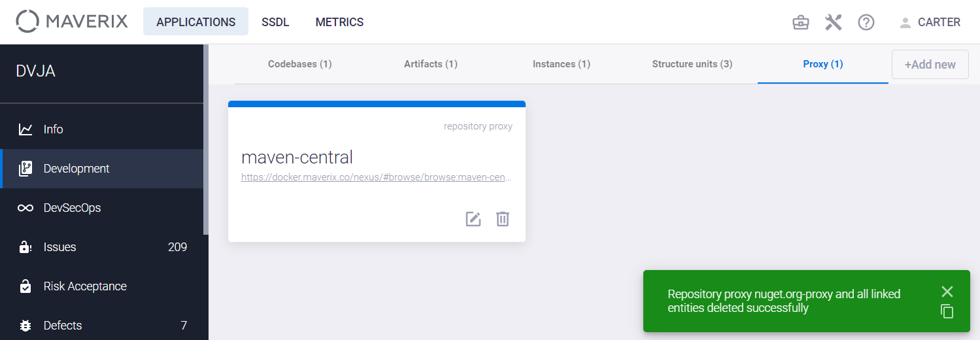Screen dimensions: 980x340
Task: Select the Structure units (3) tab
Action: 692,64
